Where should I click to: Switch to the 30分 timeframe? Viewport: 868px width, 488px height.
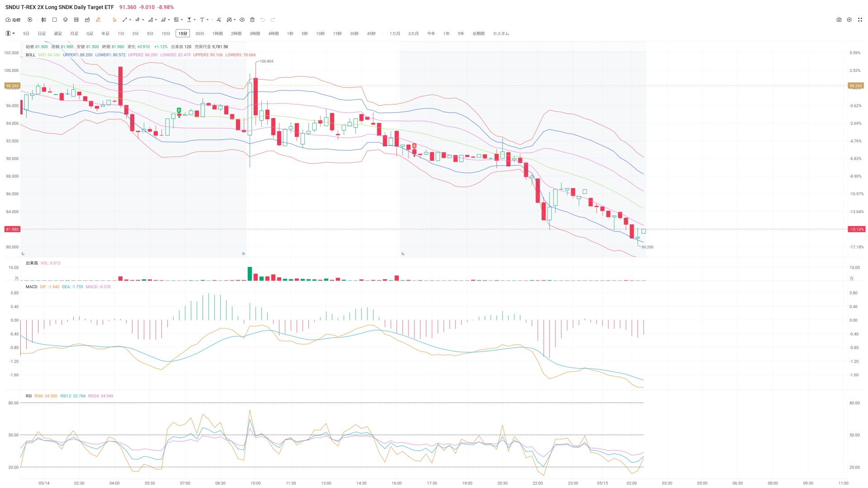pos(199,33)
